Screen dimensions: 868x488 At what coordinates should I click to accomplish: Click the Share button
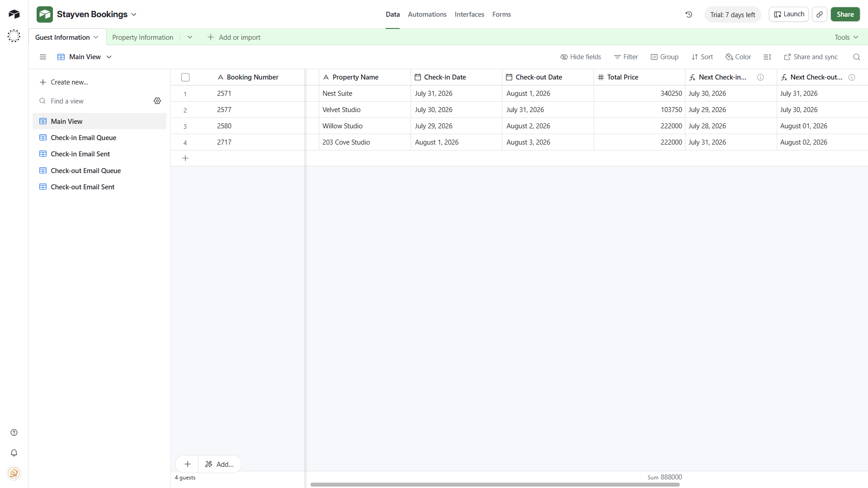pos(845,14)
